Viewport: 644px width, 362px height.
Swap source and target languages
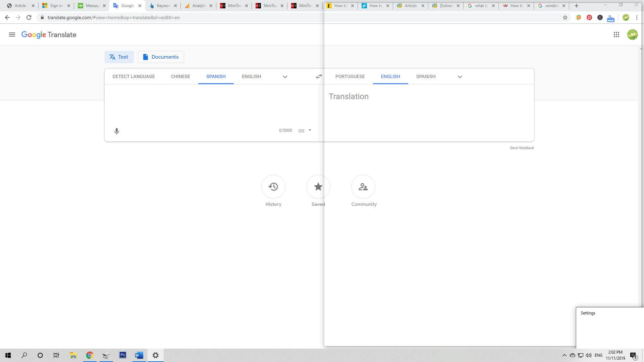coord(319,76)
